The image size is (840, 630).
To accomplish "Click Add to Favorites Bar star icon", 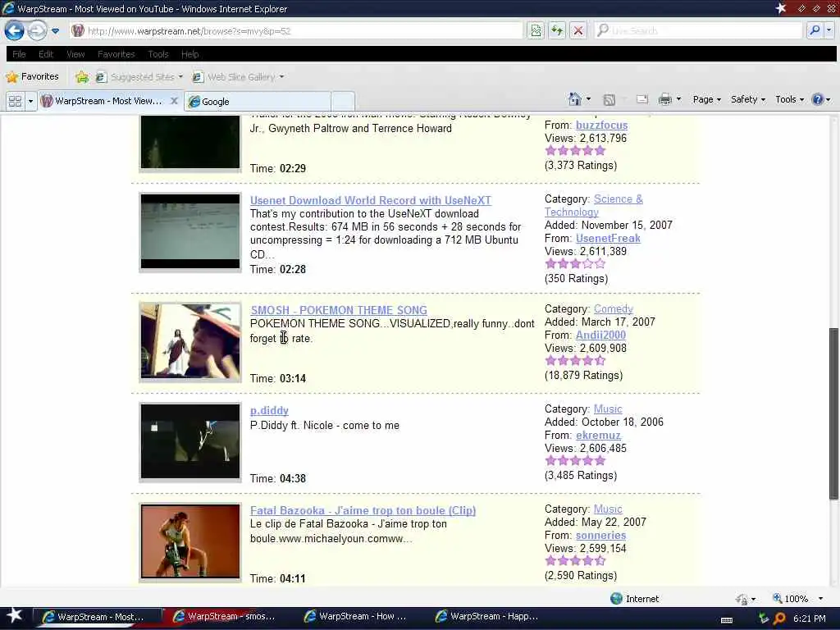I will tap(81, 77).
